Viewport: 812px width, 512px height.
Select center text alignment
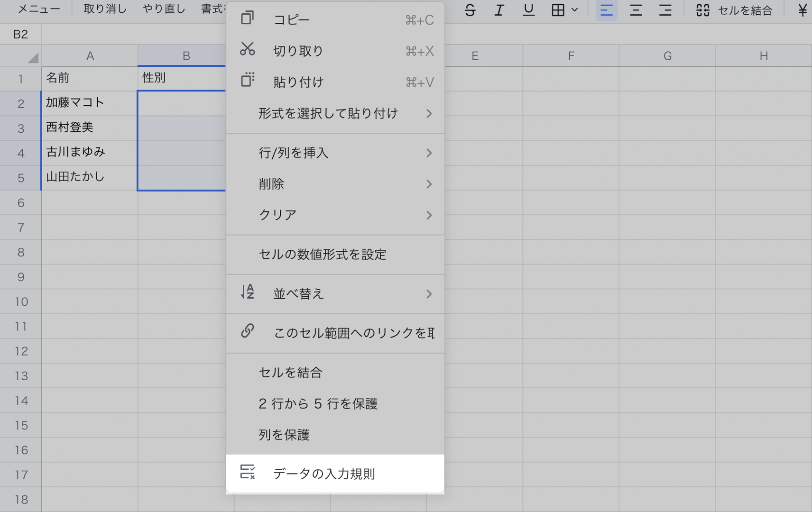click(636, 10)
